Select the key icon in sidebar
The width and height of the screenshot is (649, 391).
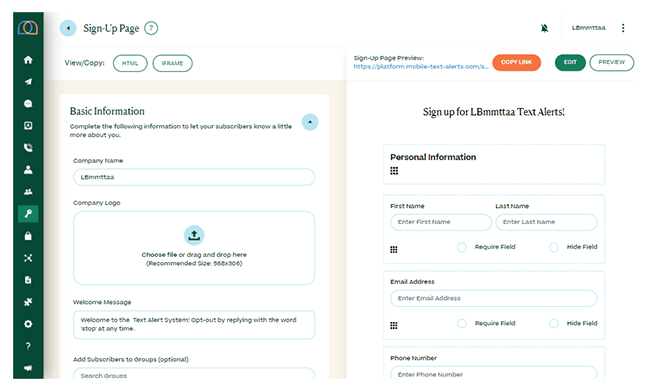pyautogui.click(x=28, y=213)
